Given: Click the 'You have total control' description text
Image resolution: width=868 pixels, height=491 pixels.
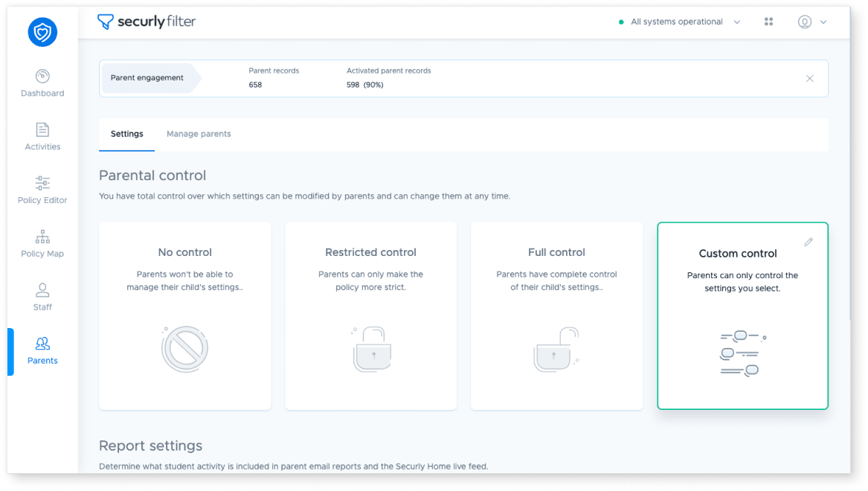Looking at the screenshot, I should (305, 196).
